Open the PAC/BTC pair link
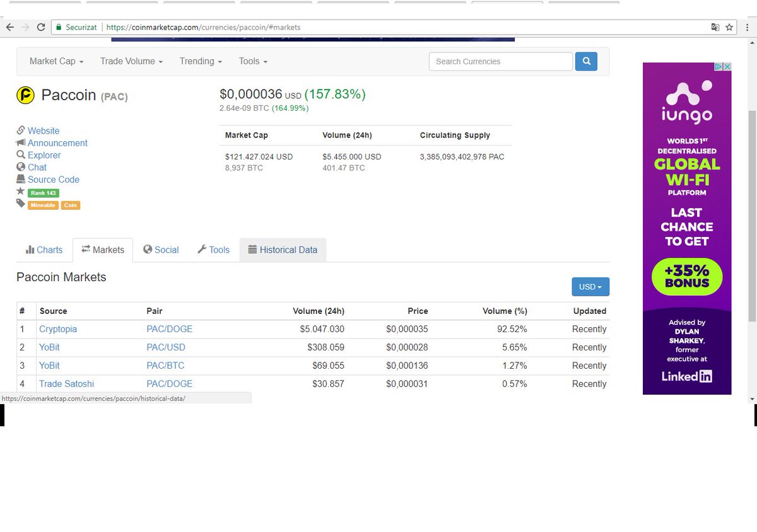 [166, 366]
